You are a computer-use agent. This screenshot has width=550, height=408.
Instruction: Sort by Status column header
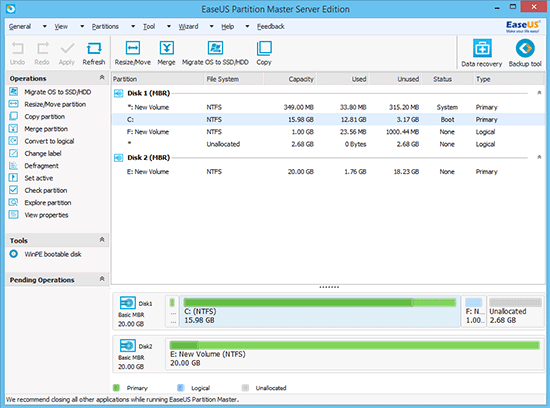pos(448,79)
